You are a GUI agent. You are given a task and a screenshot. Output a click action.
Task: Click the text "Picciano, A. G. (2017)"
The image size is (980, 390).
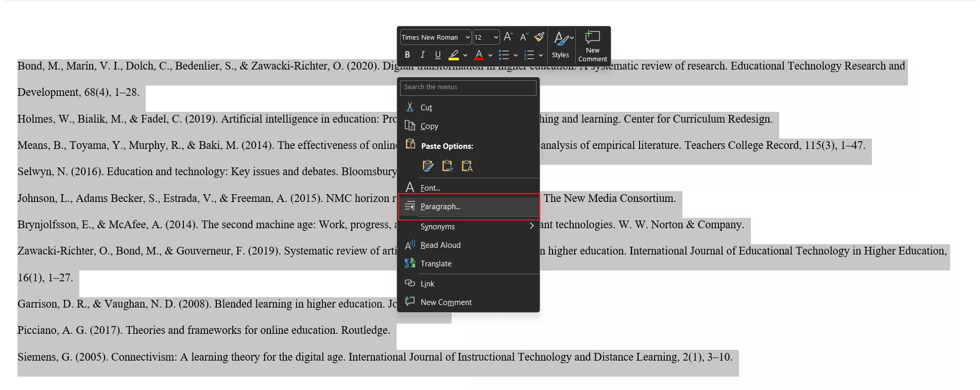coord(70,330)
